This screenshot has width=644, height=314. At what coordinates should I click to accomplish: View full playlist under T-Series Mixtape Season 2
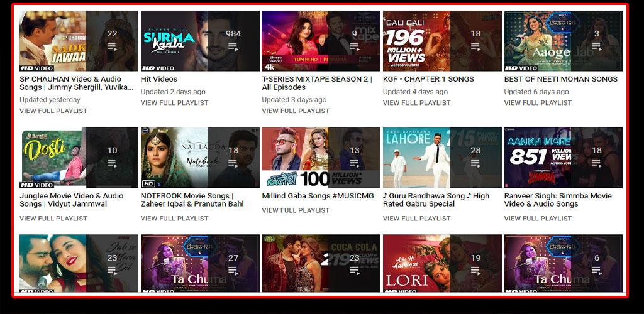(296, 111)
